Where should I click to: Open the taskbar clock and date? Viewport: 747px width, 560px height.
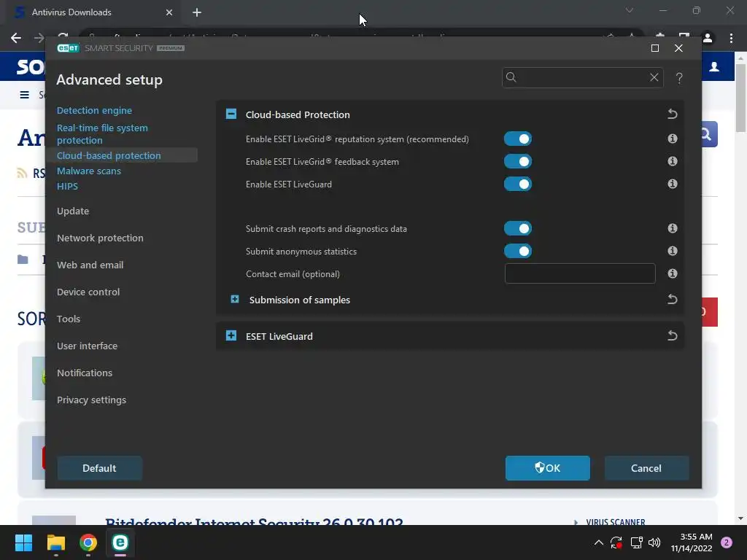pyautogui.click(x=692, y=542)
